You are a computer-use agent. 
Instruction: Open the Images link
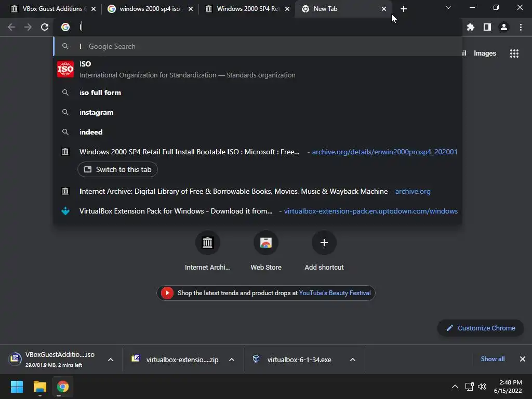click(x=485, y=54)
